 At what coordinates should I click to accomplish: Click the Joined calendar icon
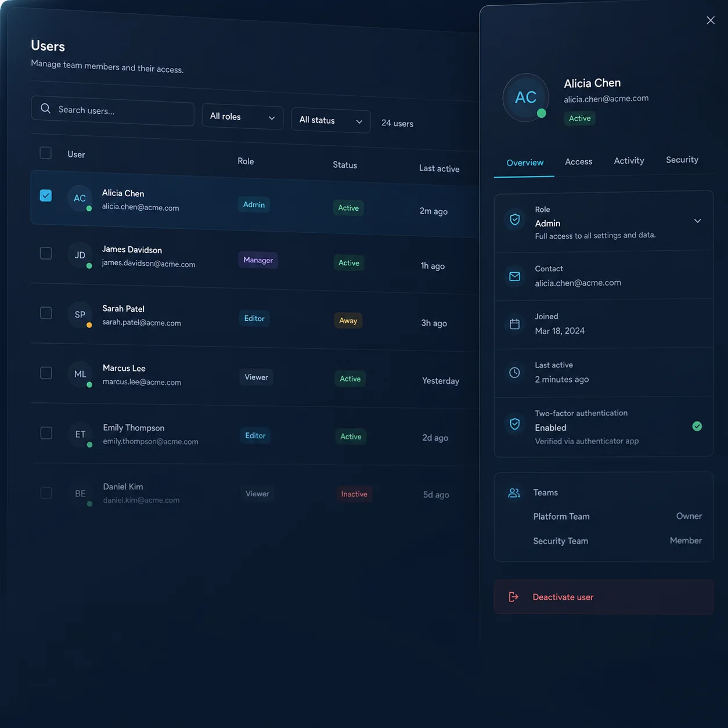click(x=514, y=324)
